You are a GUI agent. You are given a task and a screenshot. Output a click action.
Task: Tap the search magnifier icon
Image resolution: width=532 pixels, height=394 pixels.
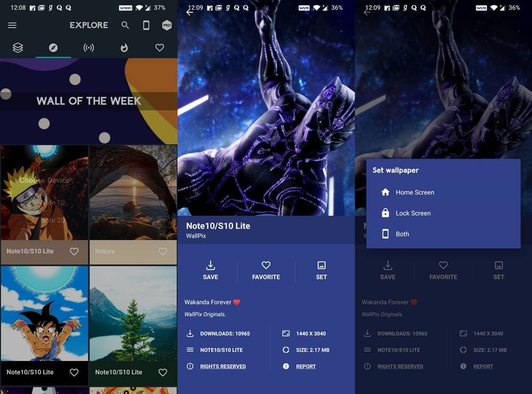(125, 25)
